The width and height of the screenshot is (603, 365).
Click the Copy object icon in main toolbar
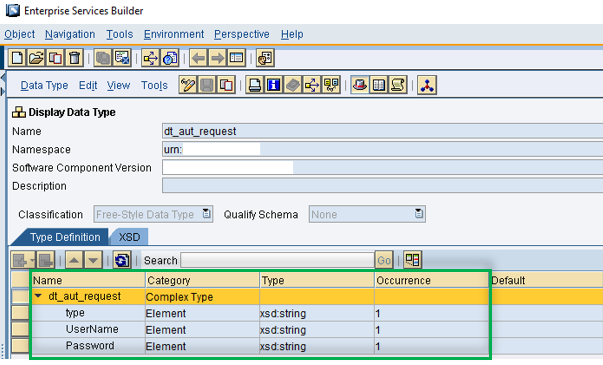coord(55,58)
